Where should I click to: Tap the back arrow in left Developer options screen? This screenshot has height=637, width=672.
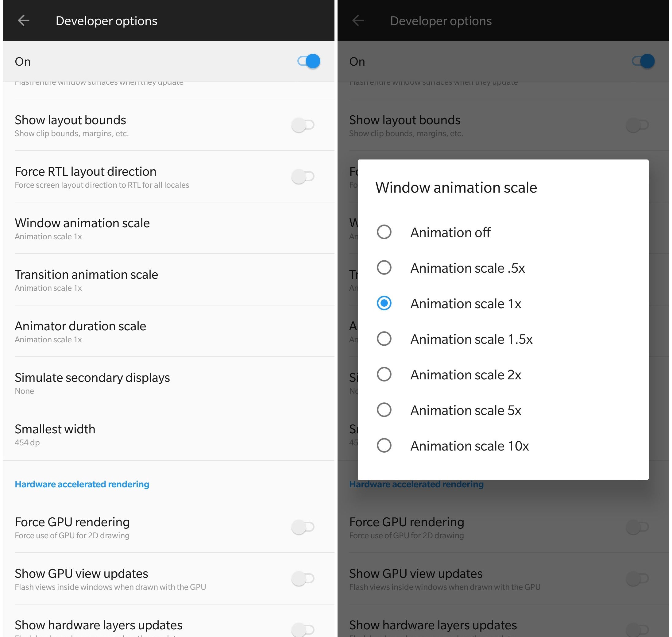click(23, 21)
